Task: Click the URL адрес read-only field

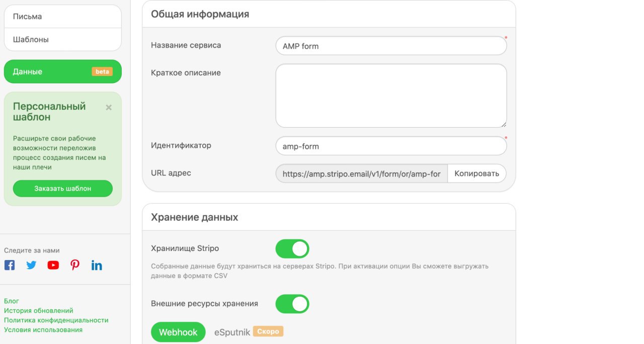Action: click(x=362, y=174)
